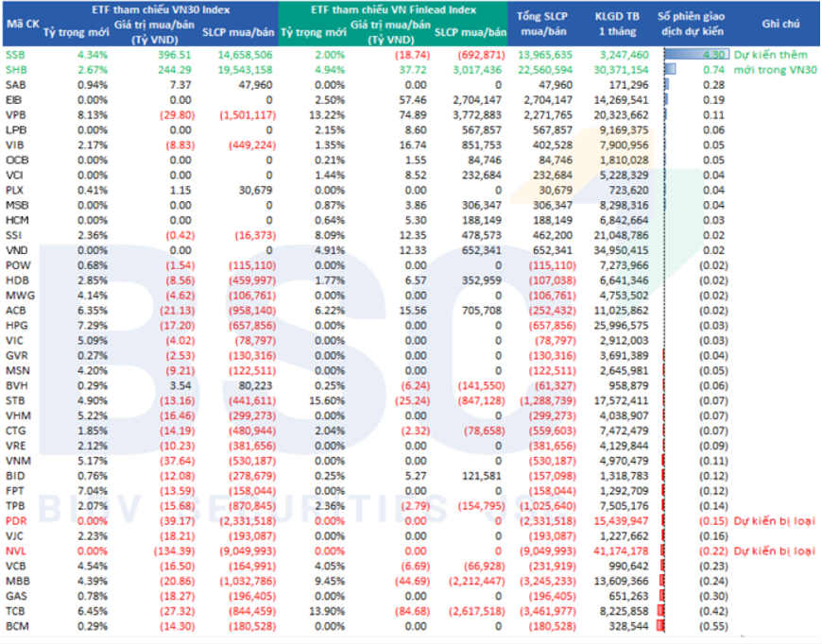Viewport: 822px width, 644px height.
Task: Click the 4.30 sessions value for SSB
Action: click(x=713, y=55)
